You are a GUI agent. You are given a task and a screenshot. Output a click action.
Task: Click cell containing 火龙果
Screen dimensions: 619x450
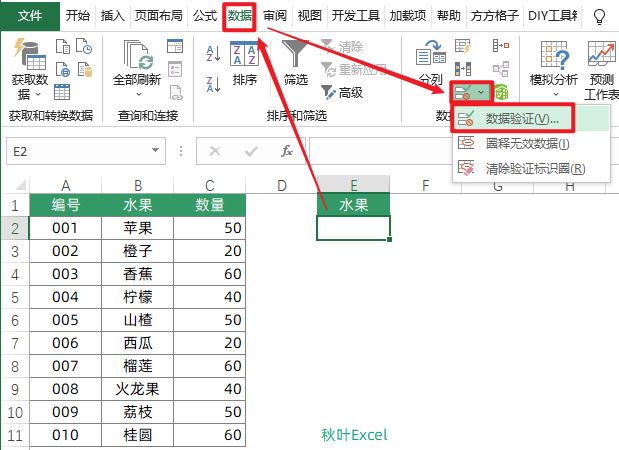pos(137,389)
